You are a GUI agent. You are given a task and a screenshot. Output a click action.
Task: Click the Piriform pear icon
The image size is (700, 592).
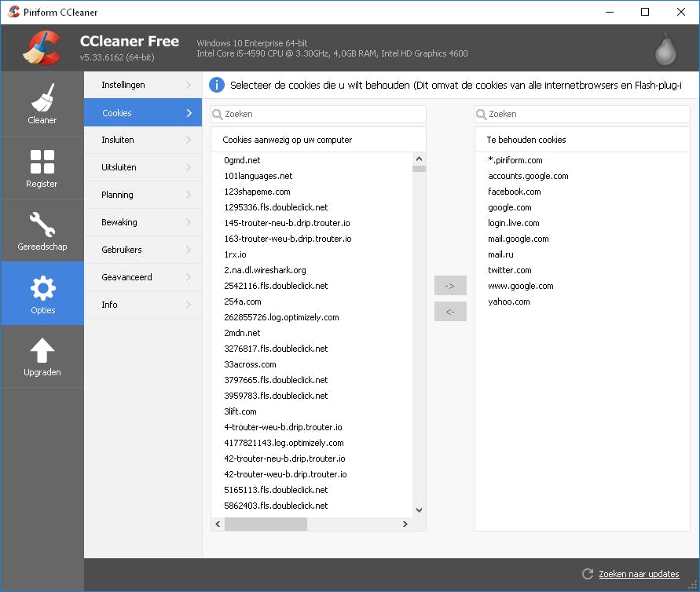pyautogui.click(x=666, y=49)
